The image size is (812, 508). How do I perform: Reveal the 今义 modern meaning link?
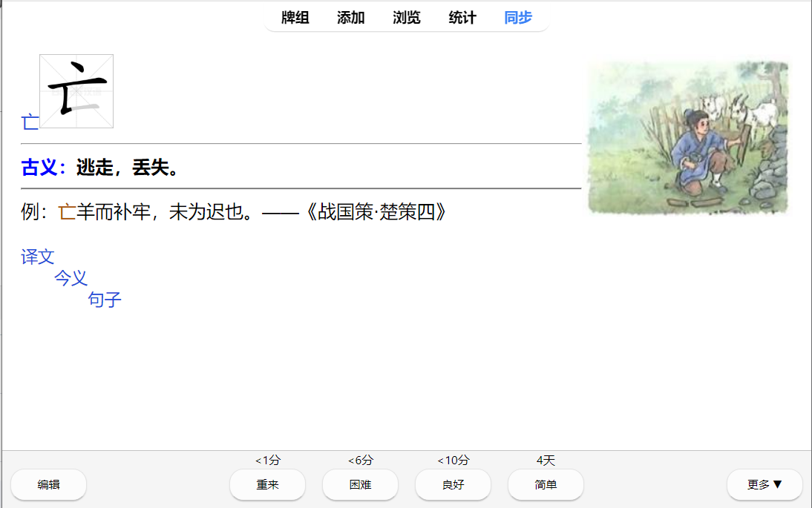pyautogui.click(x=71, y=278)
